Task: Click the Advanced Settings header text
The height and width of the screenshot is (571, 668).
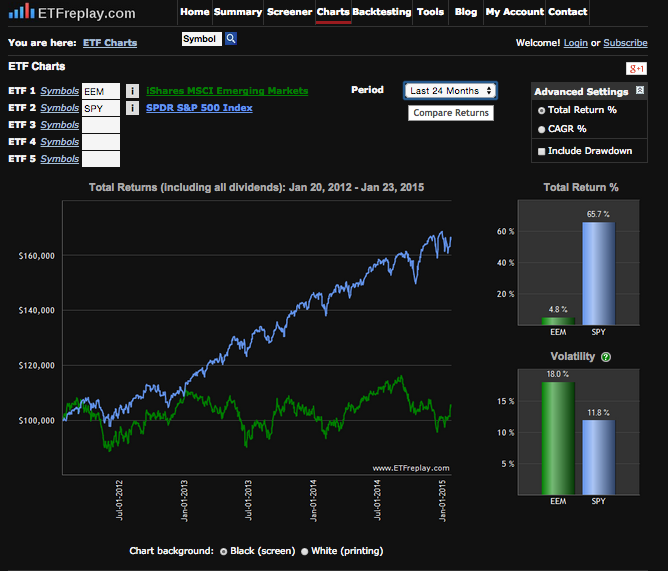Action: click(581, 92)
